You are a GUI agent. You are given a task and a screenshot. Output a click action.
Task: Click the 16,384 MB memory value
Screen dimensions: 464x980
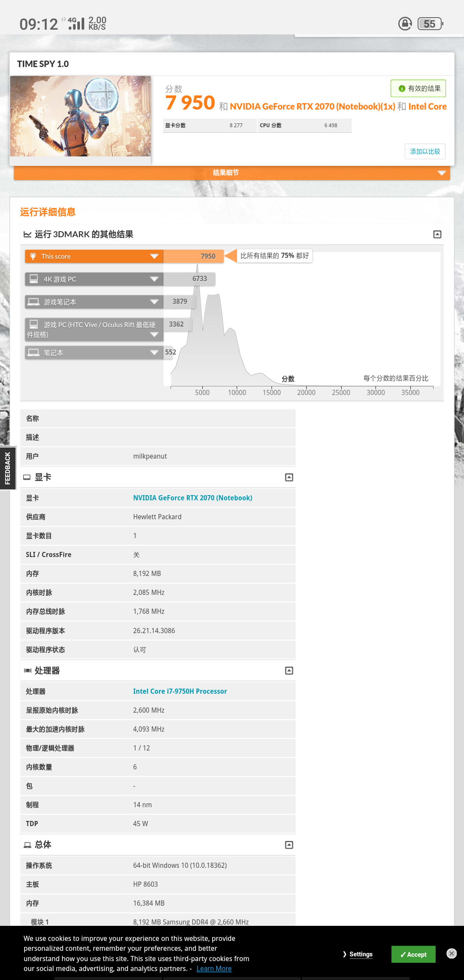click(x=149, y=903)
